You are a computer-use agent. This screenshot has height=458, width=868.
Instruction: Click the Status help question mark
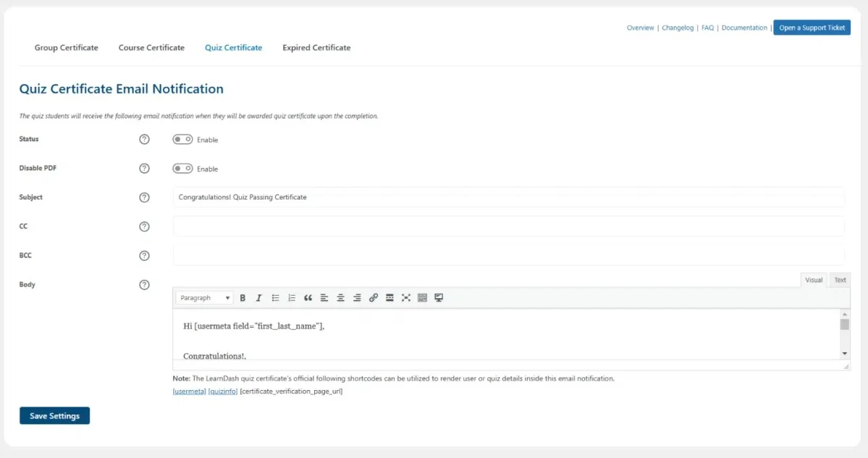coord(144,139)
